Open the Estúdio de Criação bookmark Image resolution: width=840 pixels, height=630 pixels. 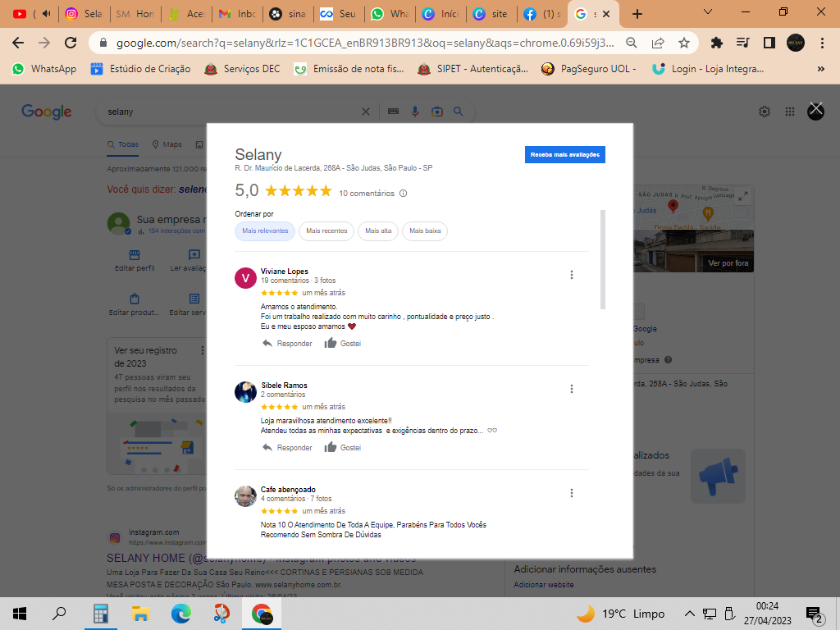pyautogui.click(x=141, y=69)
